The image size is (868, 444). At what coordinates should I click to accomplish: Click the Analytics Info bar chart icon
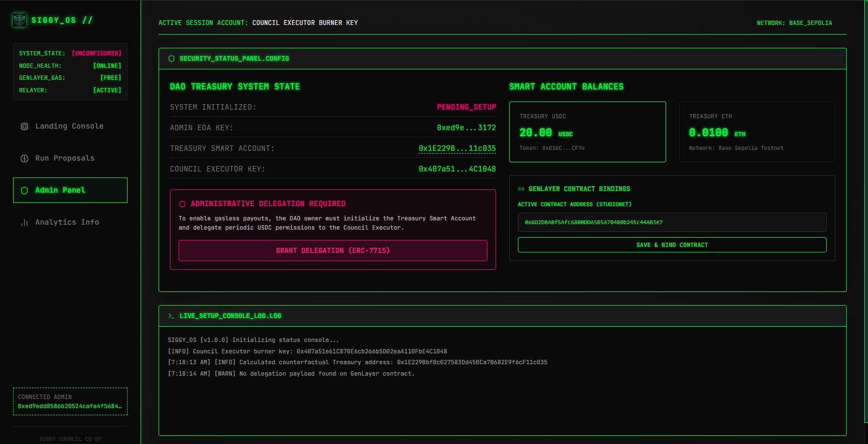(24, 223)
